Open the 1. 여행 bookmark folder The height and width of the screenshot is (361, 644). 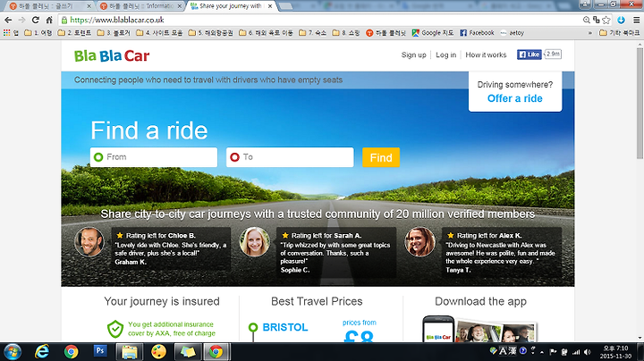(x=38, y=33)
